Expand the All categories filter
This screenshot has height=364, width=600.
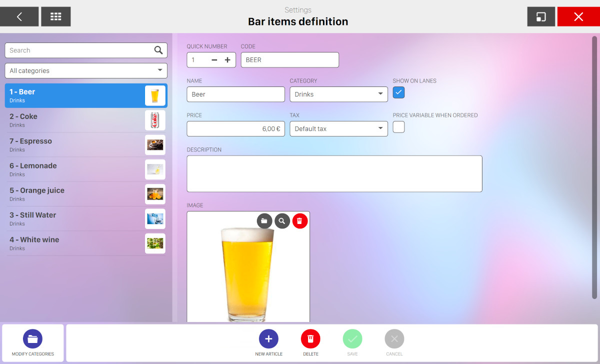(x=86, y=70)
